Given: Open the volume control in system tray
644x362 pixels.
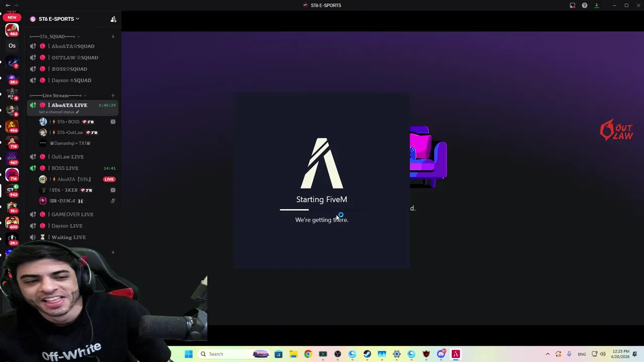Looking at the screenshot, I should (x=603, y=354).
